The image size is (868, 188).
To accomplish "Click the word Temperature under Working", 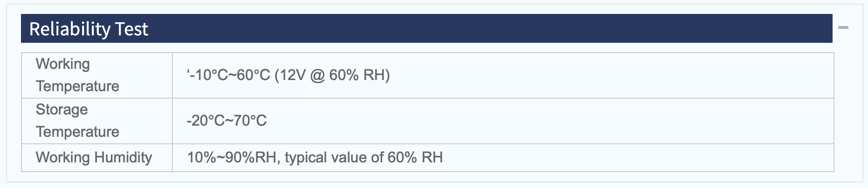I will (x=77, y=86).
